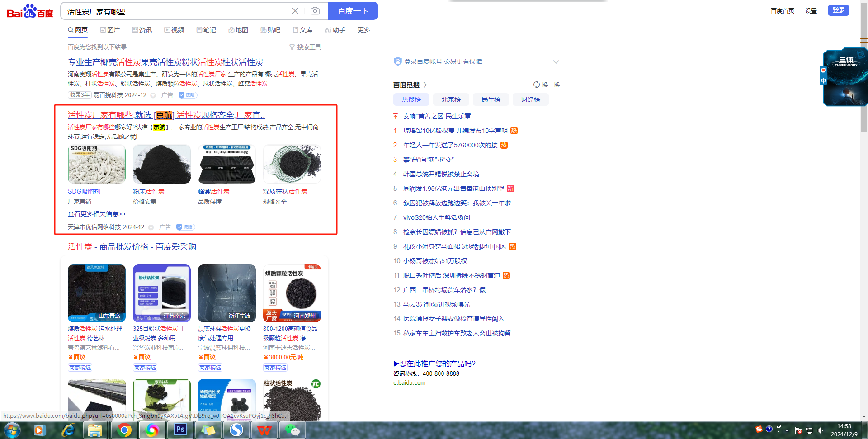Open the 浙江宁波 product image
Viewport: 868px width, 439px height.
pos(227,293)
